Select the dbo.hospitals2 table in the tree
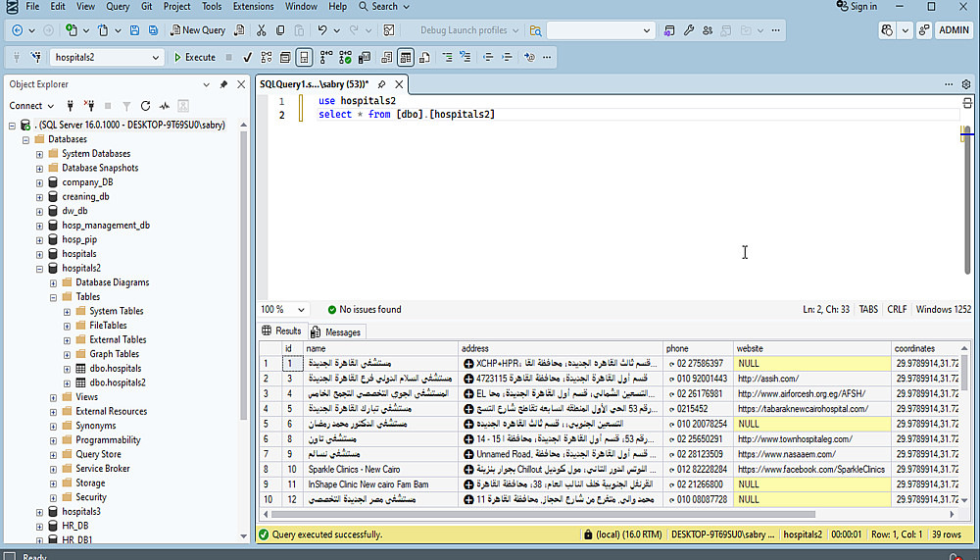The height and width of the screenshot is (560, 980). (117, 382)
